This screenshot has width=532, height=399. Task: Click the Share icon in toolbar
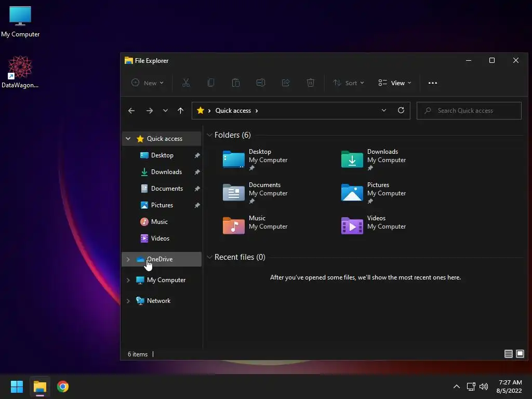[x=286, y=83]
